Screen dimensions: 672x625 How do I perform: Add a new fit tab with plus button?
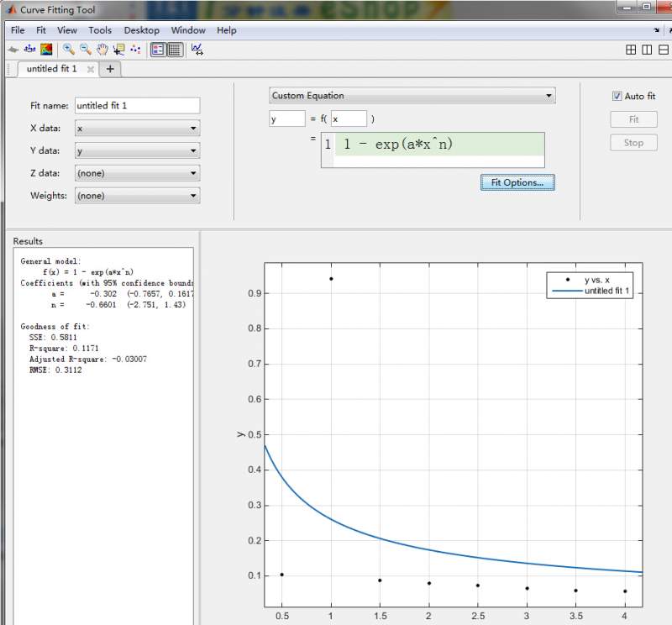pos(110,69)
